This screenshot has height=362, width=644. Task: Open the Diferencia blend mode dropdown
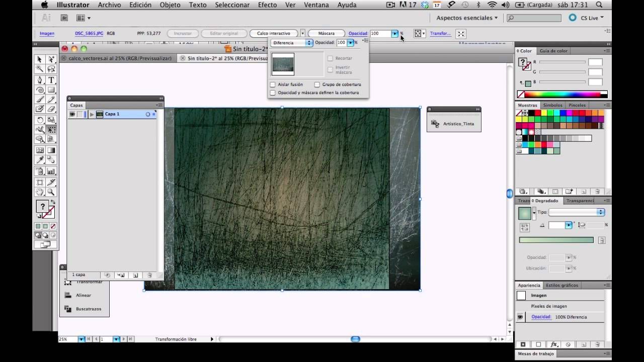(292, 43)
